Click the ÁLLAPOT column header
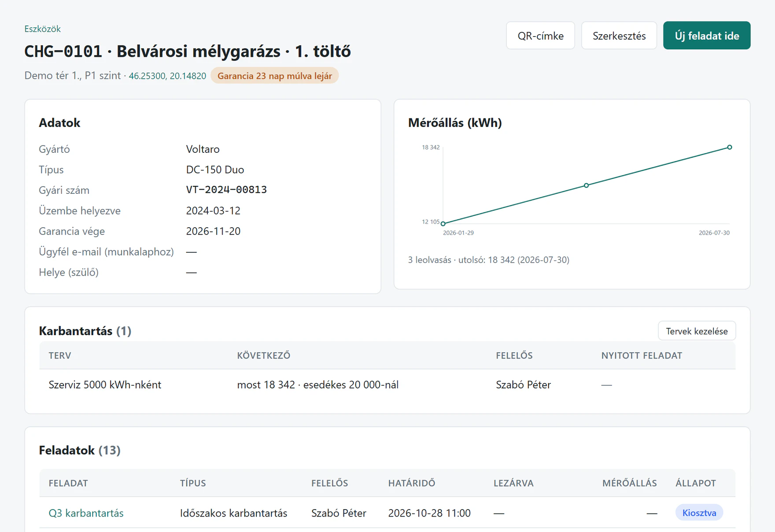This screenshot has width=775, height=532. (x=695, y=483)
